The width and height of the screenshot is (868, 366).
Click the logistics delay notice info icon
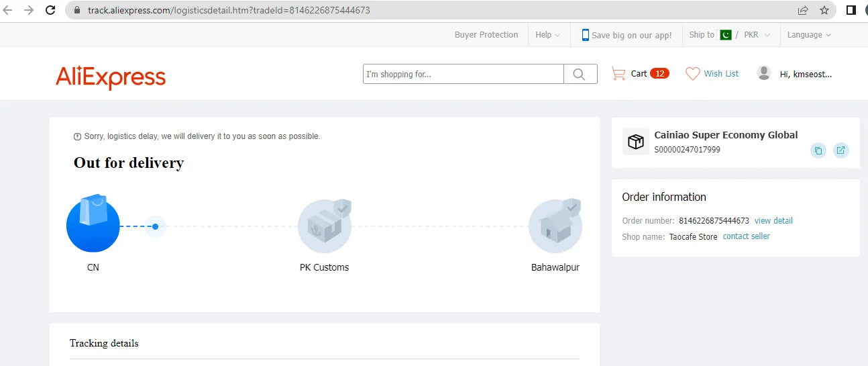point(77,136)
